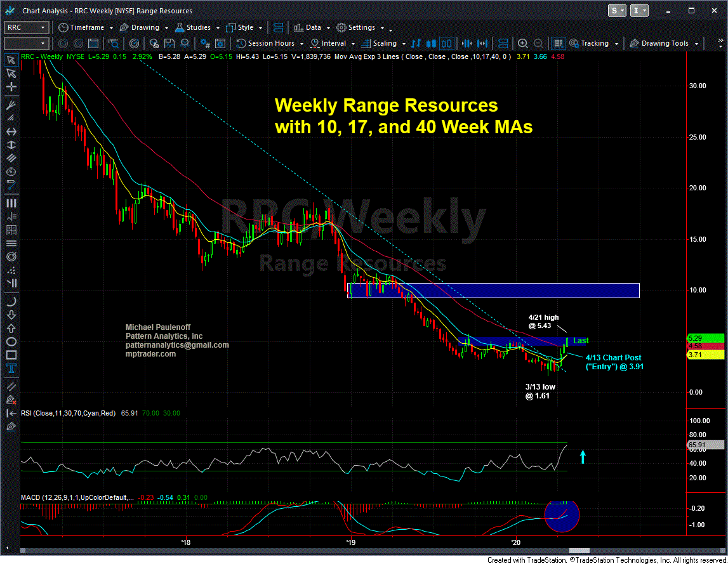
Task: Expand the Tracking dropdown arrow
Action: (x=616, y=44)
